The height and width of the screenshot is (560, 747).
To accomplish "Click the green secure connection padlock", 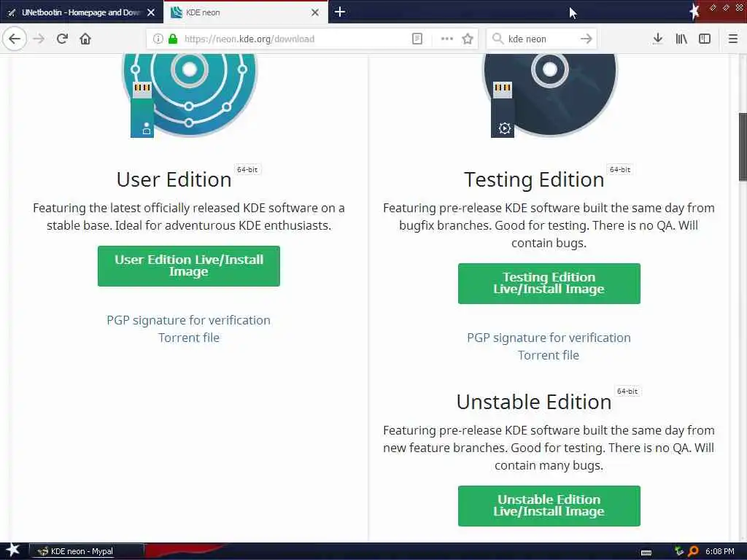I will [x=173, y=39].
